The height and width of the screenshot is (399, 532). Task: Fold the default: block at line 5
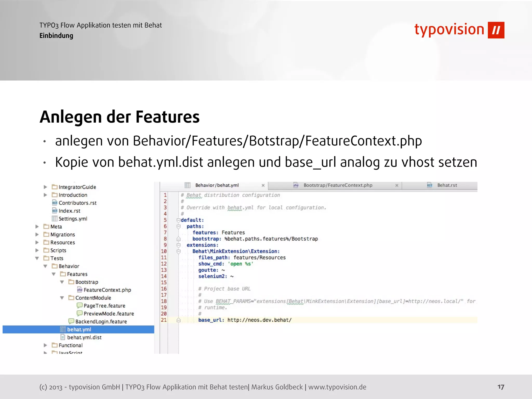178,220
